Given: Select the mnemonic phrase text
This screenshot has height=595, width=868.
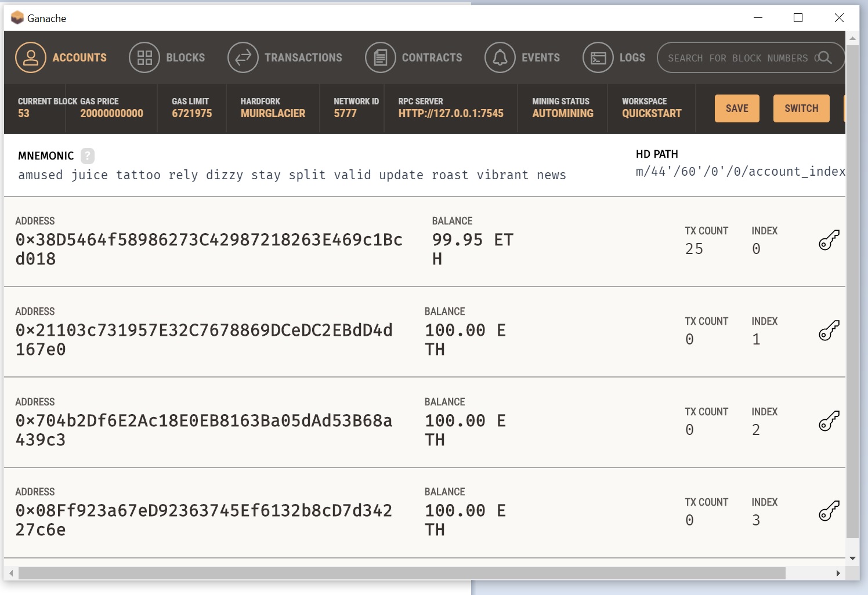Looking at the screenshot, I should [292, 175].
